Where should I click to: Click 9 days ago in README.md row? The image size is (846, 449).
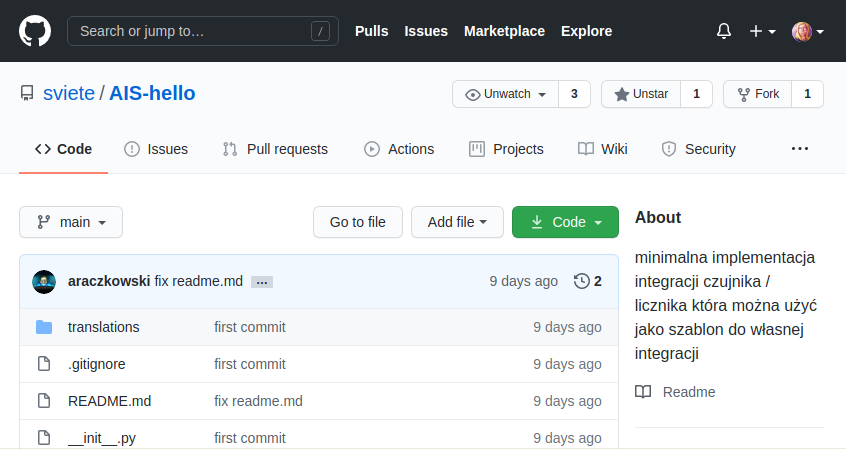tap(568, 401)
